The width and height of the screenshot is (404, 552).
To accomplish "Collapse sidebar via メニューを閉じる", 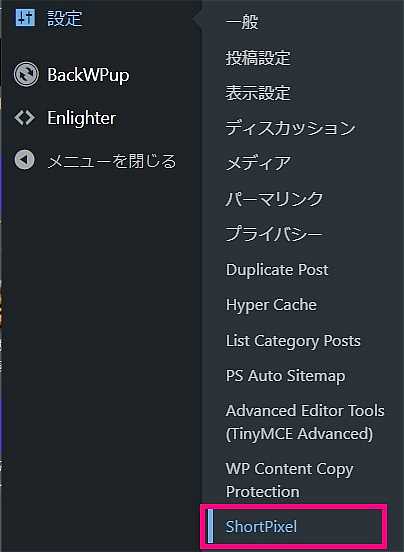I will [x=112, y=161].
